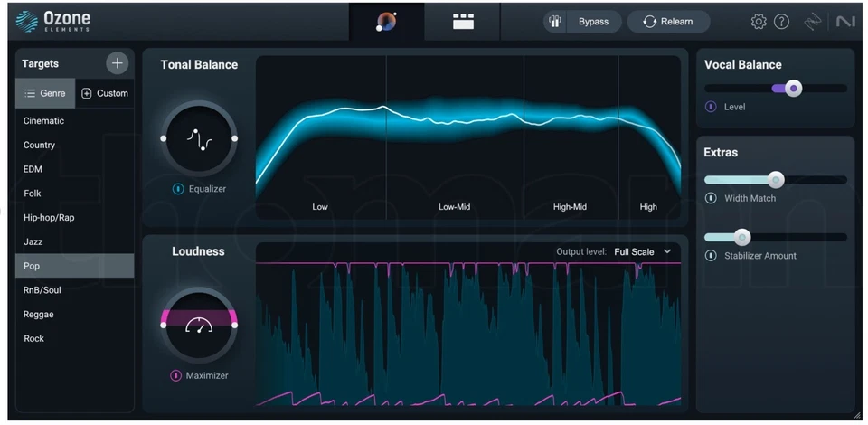Click the High-Mid band in tonal graph

pos(571,137)
